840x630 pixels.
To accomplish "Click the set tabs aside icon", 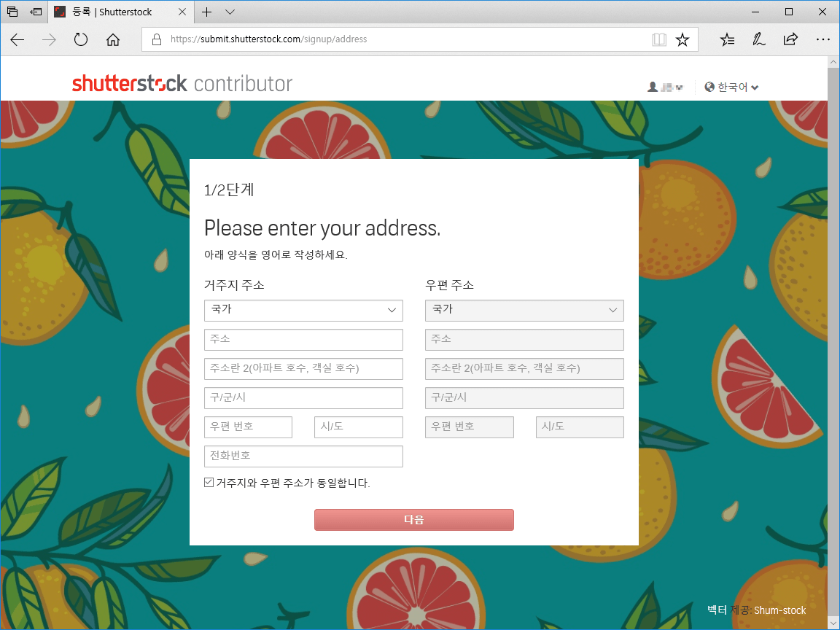I will coord(36,11).
